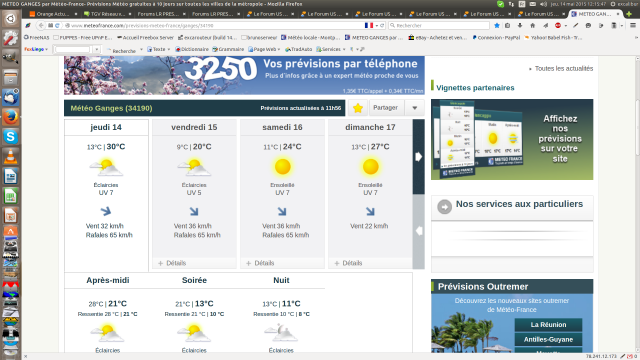Add Ganges to favorites with the star

358,108
